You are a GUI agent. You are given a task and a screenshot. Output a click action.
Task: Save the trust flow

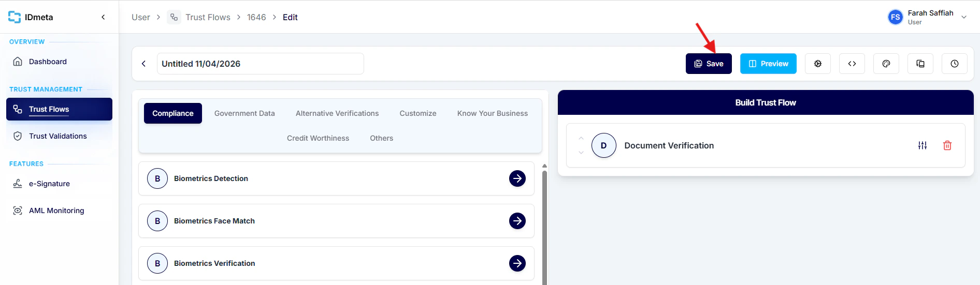pyautogui.click(x=709, y=64)
